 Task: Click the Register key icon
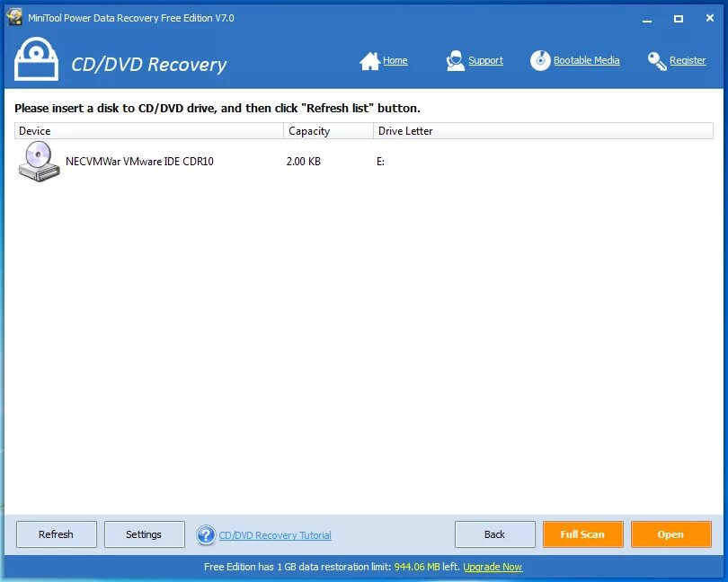(657, 61)
